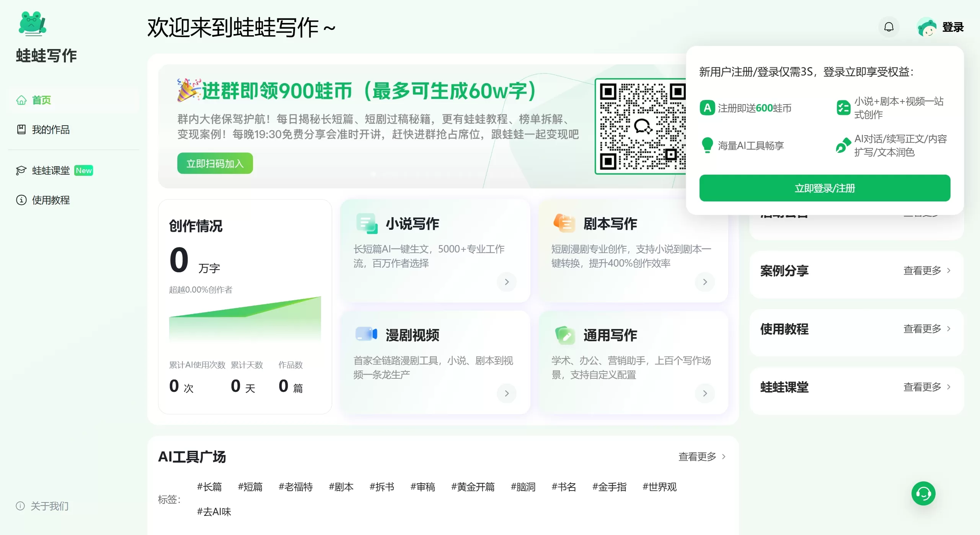The width and height of the screenshot is (980, 535).
Task: Click the 小说写作 card title
Action: click(412, 224)
